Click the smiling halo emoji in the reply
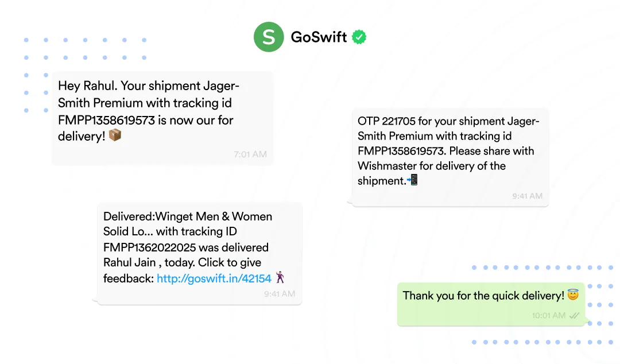Screen dimensions: 620x364 click(x=572, y=295)
